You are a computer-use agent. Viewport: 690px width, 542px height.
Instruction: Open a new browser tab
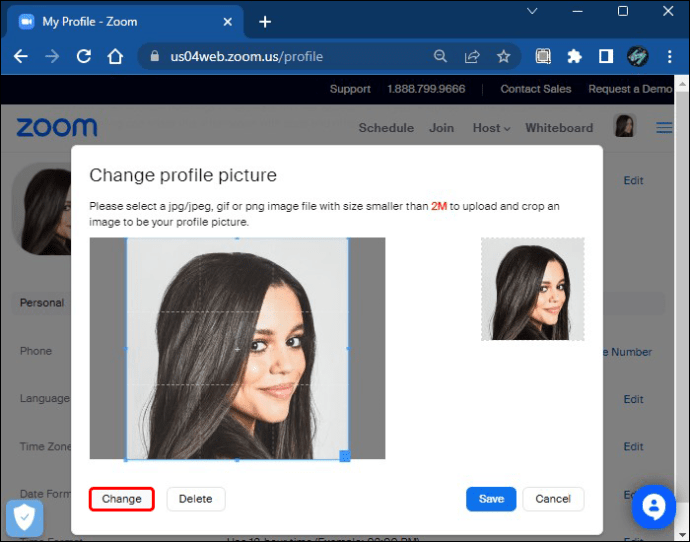tap(265, 22)
